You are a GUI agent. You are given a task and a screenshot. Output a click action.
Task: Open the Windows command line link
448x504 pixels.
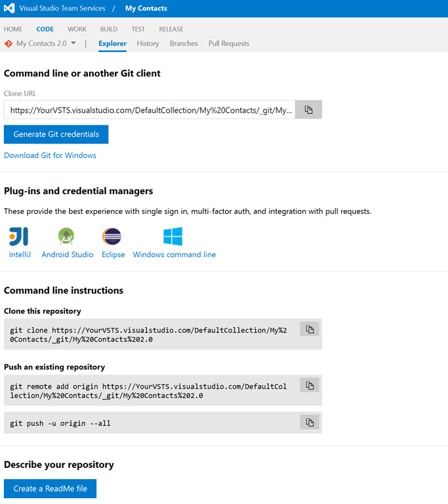(174, 255)
